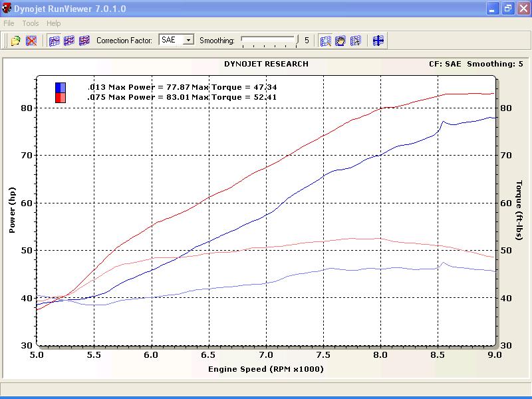Click the Smoothing value 5 in toolbar
The width and height of the screenshot is (532, 399).
coord(307,41)
